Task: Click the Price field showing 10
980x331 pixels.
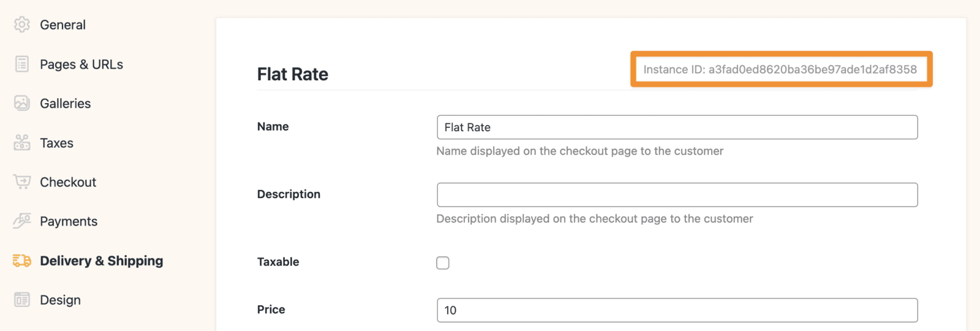Action: (677, 310)
